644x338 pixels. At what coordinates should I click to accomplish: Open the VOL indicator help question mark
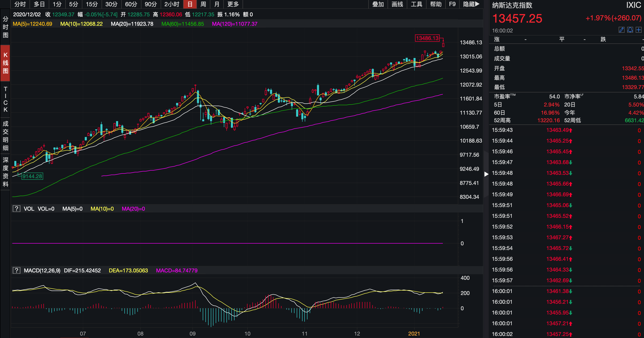click(17, 208)
